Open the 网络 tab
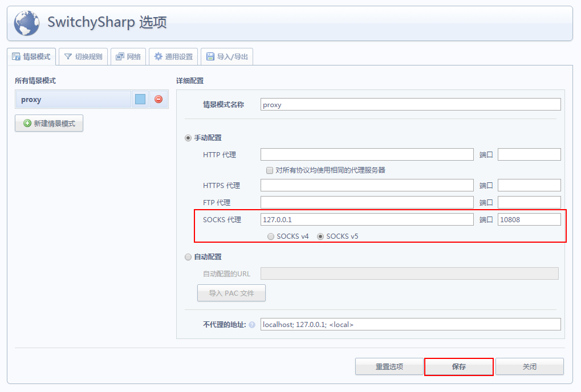 (128, 56)
